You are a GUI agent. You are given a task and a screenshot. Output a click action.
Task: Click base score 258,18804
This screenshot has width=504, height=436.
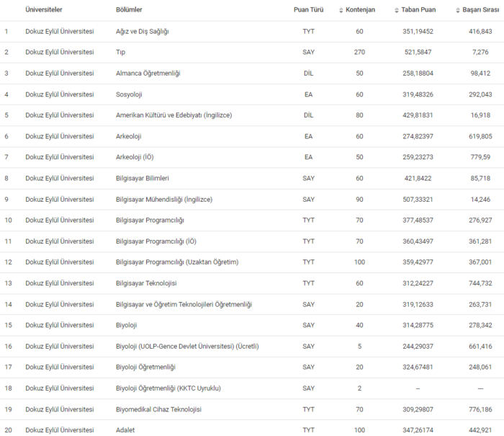pyautogui.click(x=418, y=74)
